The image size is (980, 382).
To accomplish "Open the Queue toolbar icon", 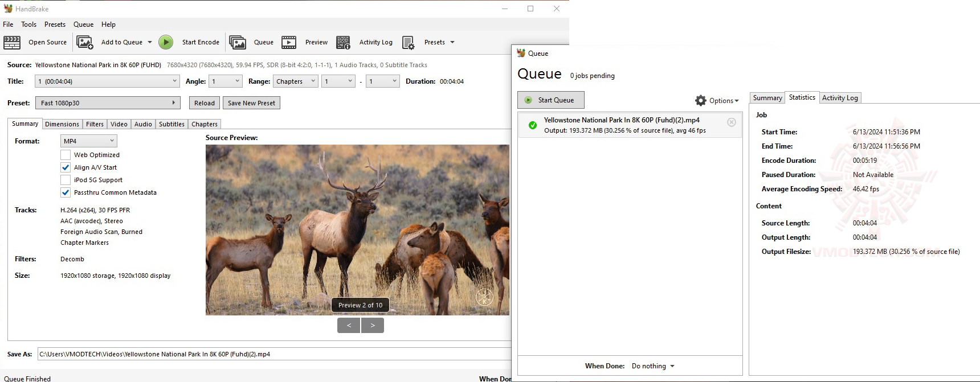I will [238, 42].
